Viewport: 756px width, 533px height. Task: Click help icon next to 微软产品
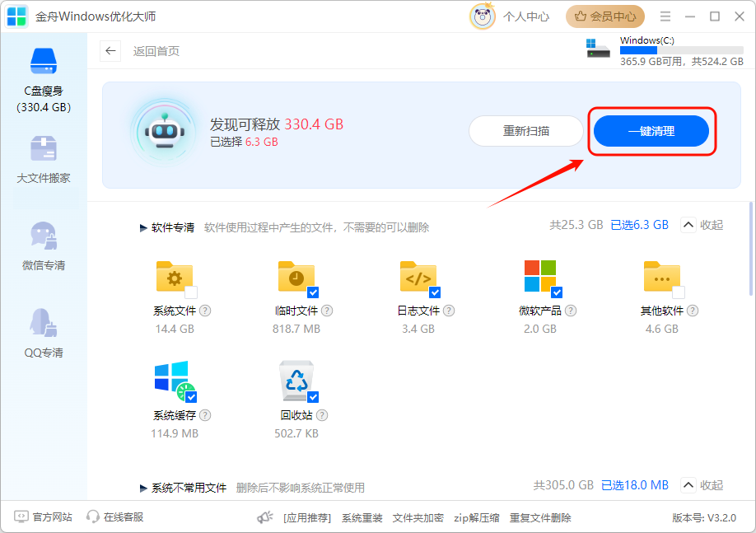point(571,311)
